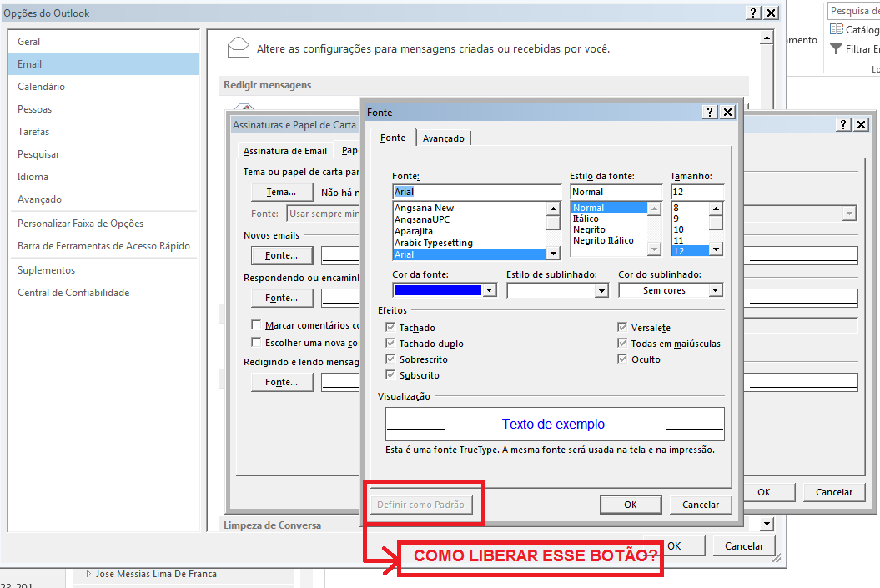Click the Help question mark in Fonte dialog
The width and height of the screenshot is (880, 588).
click(710, 113)
